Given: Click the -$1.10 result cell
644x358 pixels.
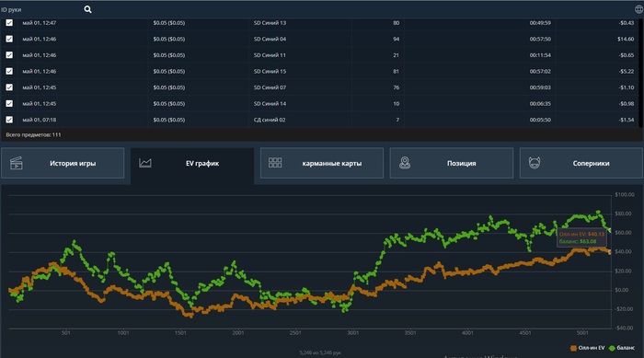Looking at the screenshot, I should [x=627, y=87].
